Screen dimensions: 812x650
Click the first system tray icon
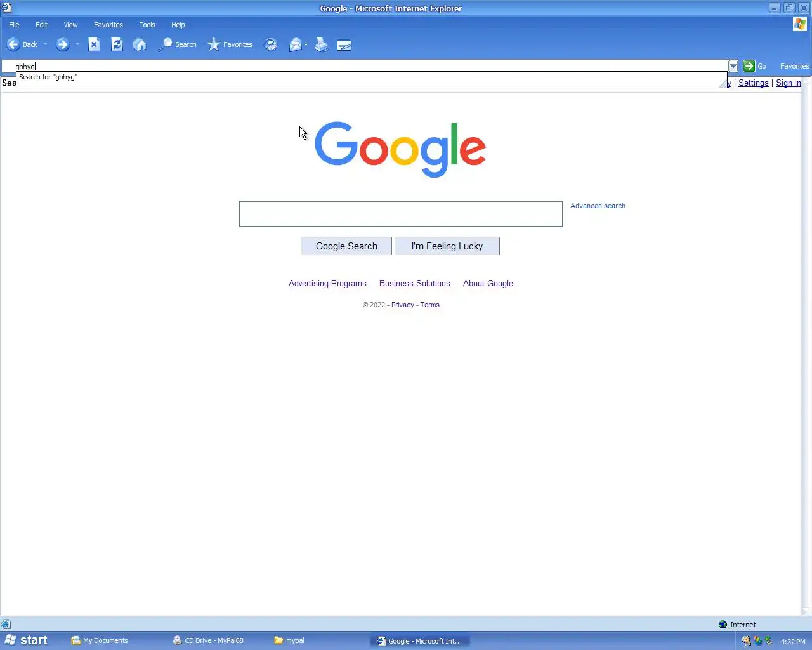coord(746,641)
